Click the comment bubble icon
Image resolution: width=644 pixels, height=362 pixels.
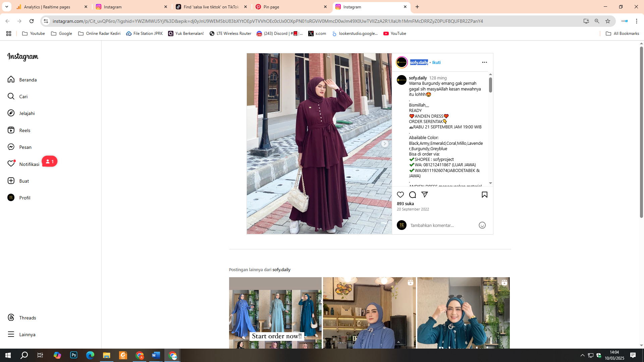tap(413, 195)
